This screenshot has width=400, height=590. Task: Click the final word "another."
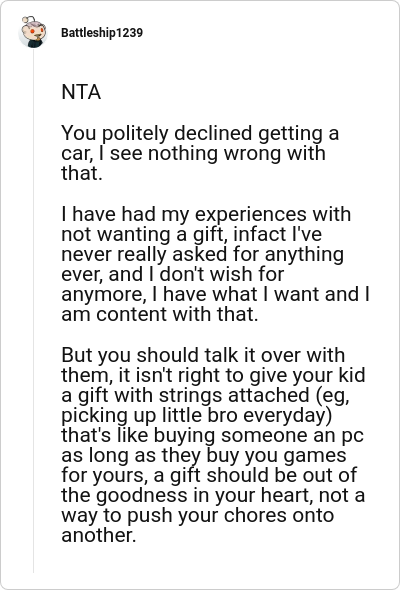point(98,535)
